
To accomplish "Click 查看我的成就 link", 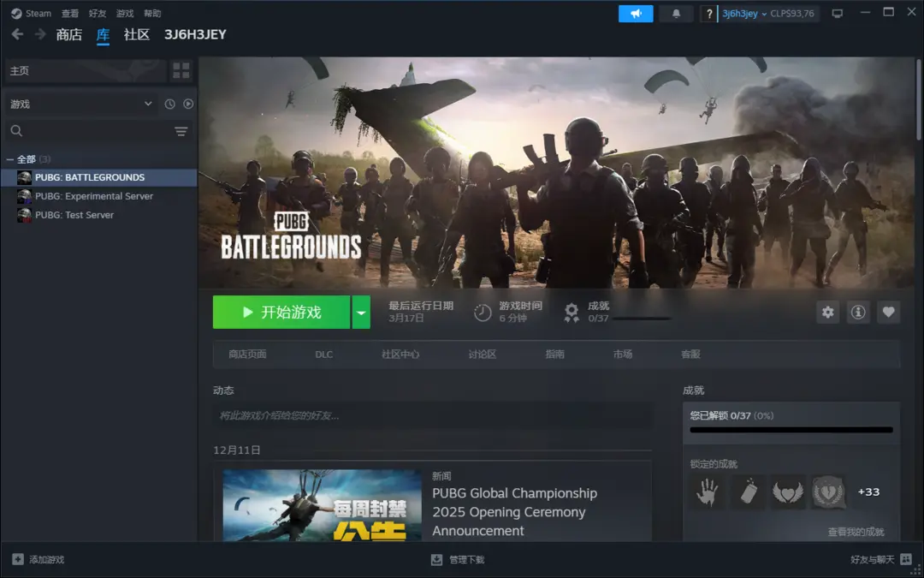I will (x=856, y=532).
